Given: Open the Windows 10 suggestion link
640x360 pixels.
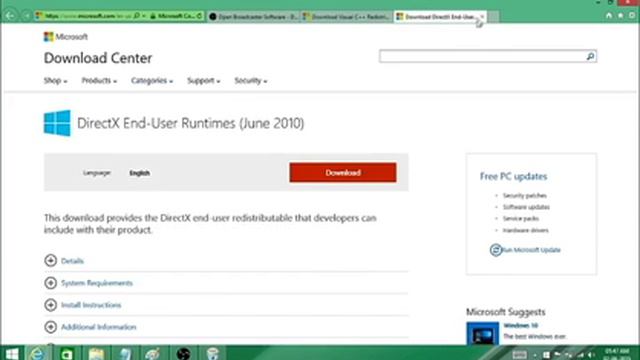Looking at the screenshot, I should [x=520, y=325].
